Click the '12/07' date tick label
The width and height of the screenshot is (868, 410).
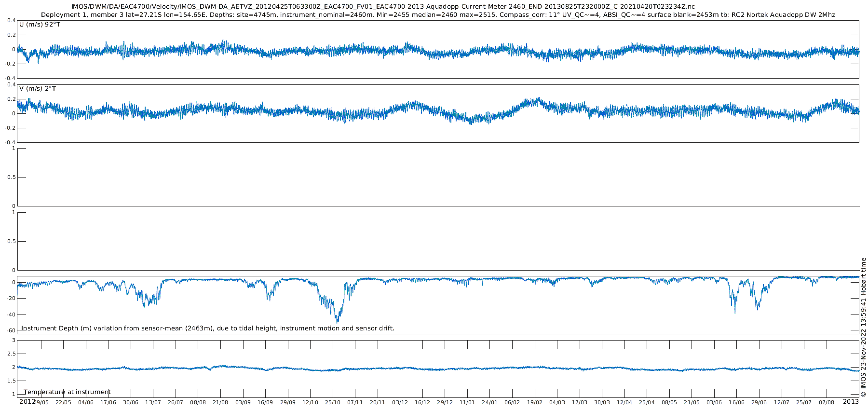[782, 402]
